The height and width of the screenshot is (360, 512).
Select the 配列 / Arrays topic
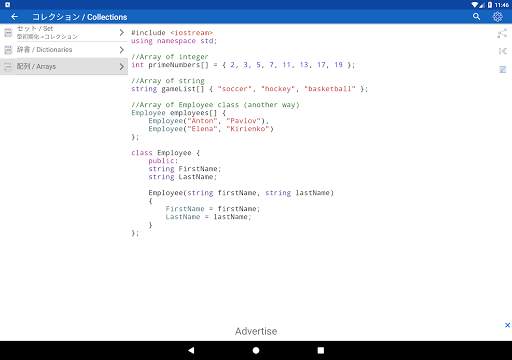coord(64,66)
